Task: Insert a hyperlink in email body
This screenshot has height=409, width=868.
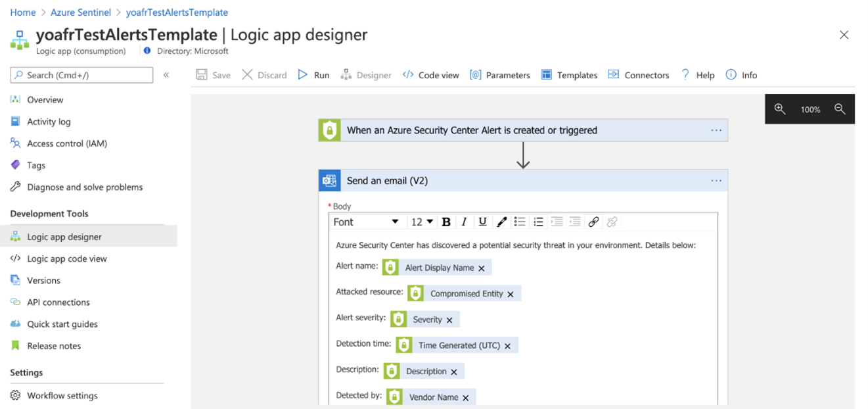Action: [x=593, y=222]
